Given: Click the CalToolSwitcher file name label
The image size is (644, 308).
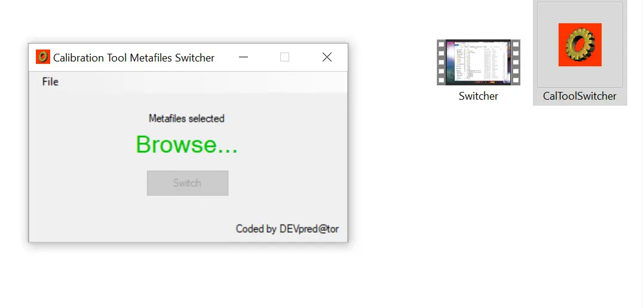Looking at the screenshot, I should [579, 96].
